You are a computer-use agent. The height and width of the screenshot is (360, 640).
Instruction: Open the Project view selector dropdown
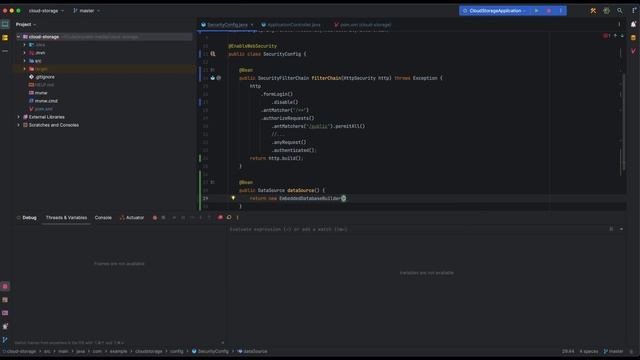click(x=26, y=24)
